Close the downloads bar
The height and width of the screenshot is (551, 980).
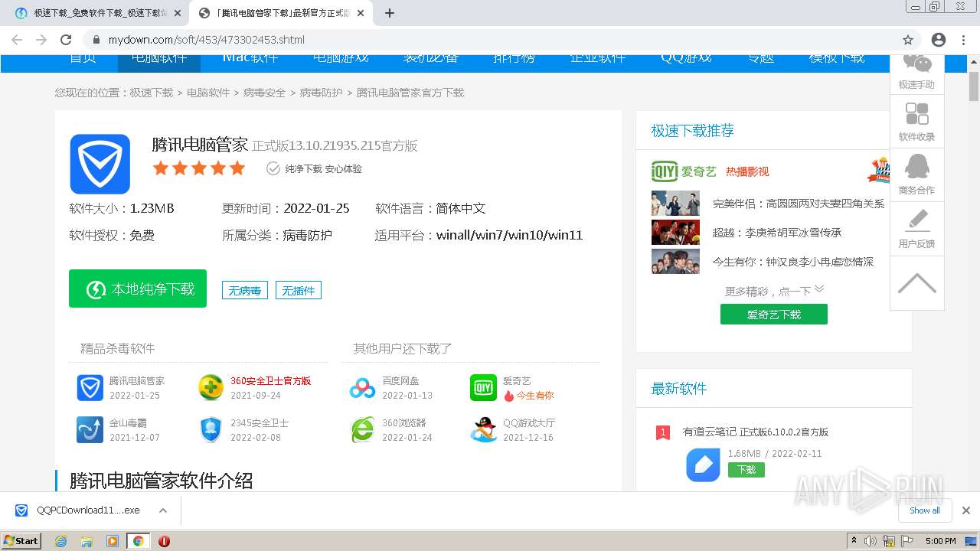966,510
